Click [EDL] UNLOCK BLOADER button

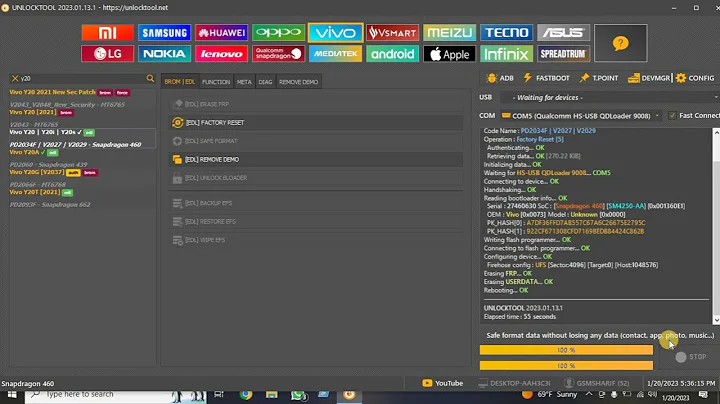(x=316, y=178)
